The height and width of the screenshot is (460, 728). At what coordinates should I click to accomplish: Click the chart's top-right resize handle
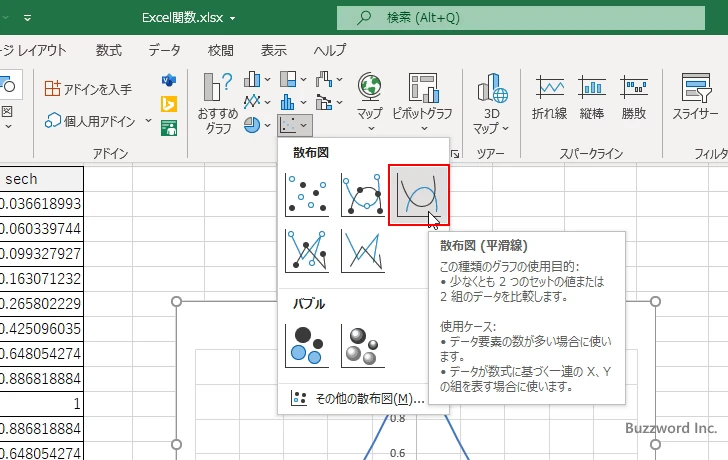click(x=655, y=302)
